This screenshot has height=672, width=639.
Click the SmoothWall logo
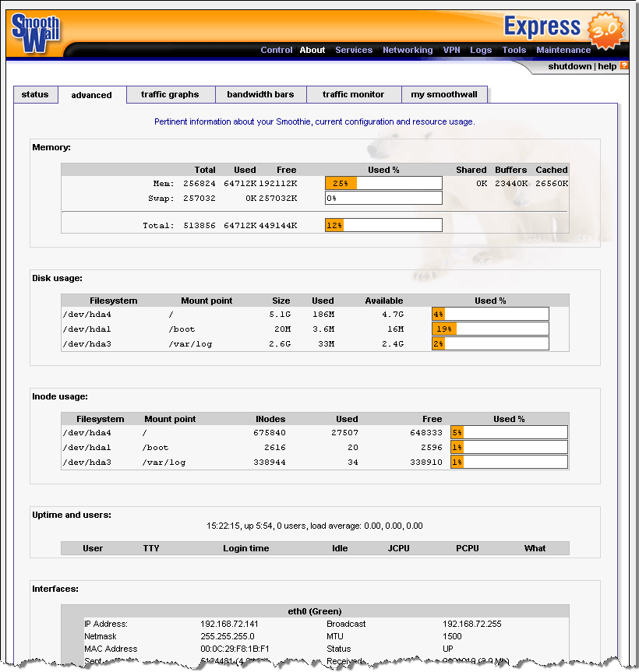[x=36, y=33]
